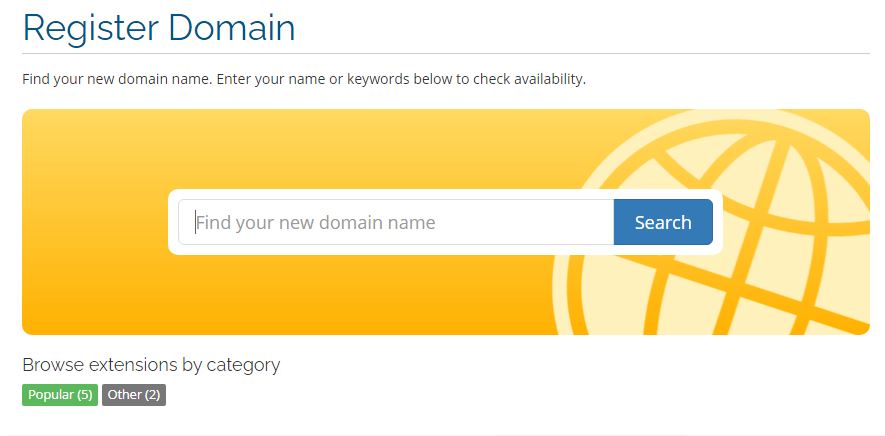Click the word 'category' in the browse heading

coord(243,365)
